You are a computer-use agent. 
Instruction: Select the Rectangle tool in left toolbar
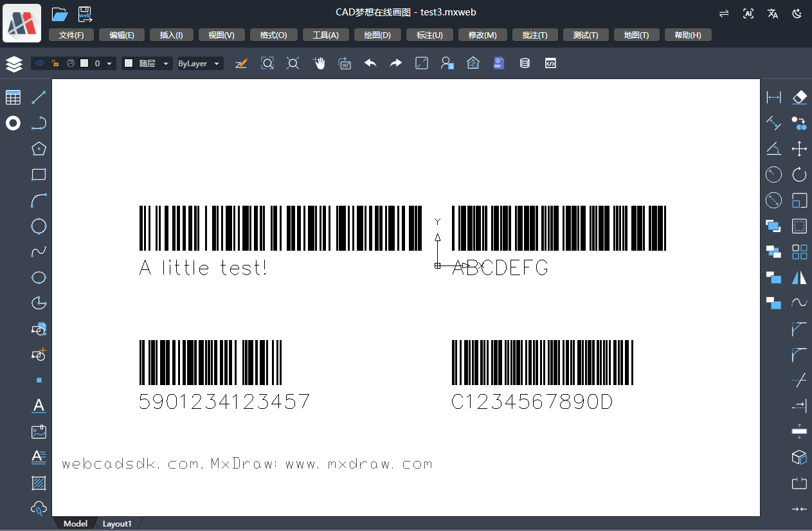pyautogui.click(x=39, y=174)
